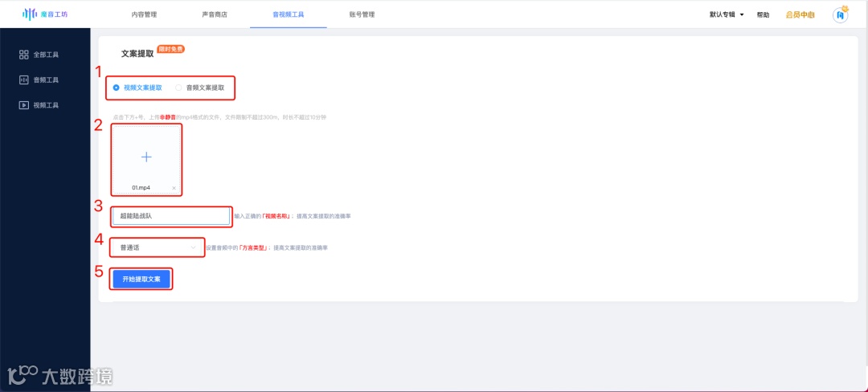The height and width of the screenshot is (392, 868).
Task: Select 全部工具 in the sidebar
Action: click(x=39, y=55)
